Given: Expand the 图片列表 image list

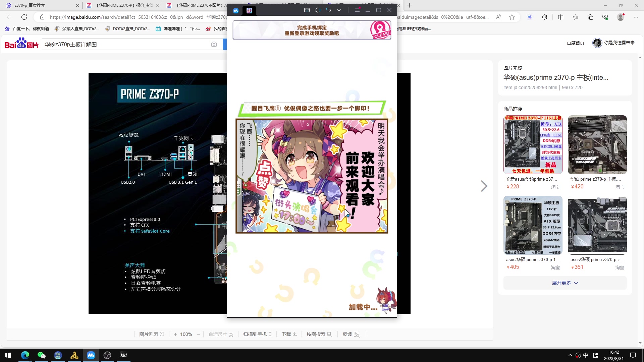Looking at the screenshot, I should click(x=152, y=334).
